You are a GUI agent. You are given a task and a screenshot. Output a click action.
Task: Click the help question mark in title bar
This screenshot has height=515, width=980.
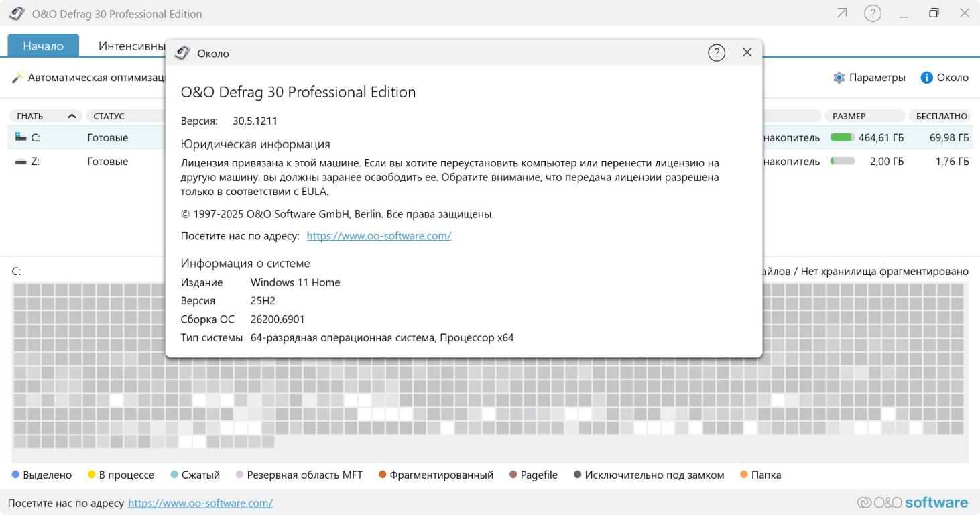click(872, 13)
